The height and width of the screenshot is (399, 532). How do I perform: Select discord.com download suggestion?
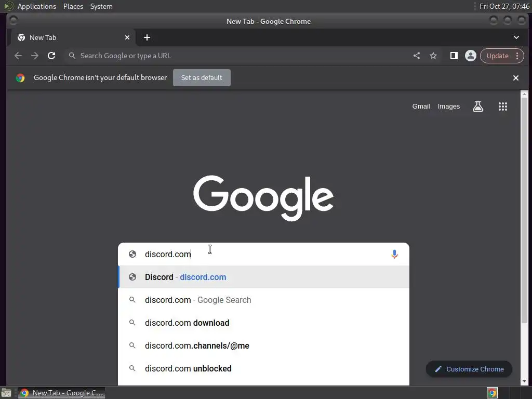point(263,323)
